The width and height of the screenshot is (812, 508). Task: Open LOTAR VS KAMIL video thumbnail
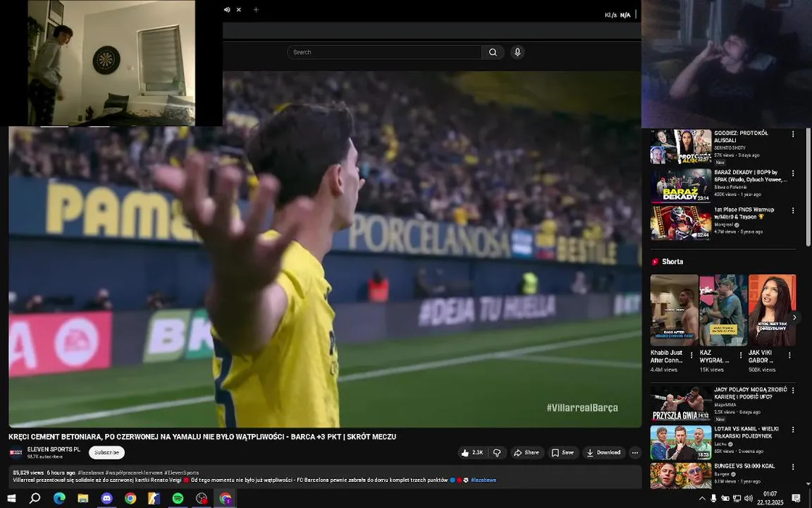[680, 442]
